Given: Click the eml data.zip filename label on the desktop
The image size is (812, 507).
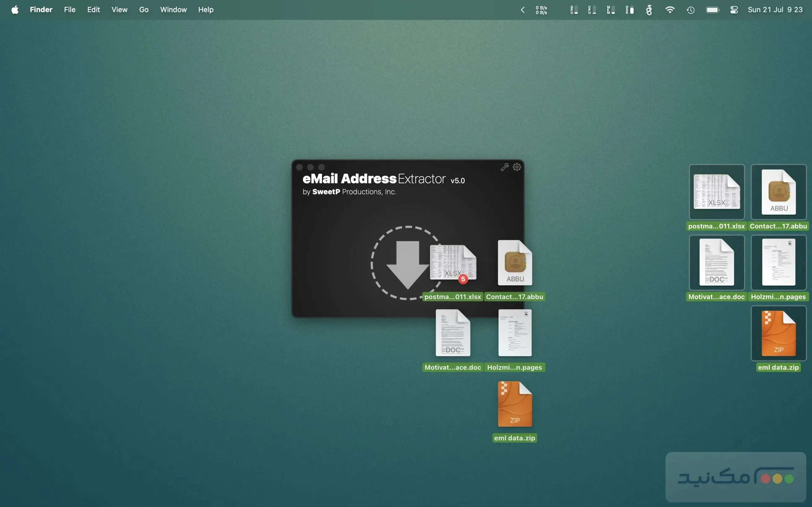Looking at the screenshot, I should point(778,367).
